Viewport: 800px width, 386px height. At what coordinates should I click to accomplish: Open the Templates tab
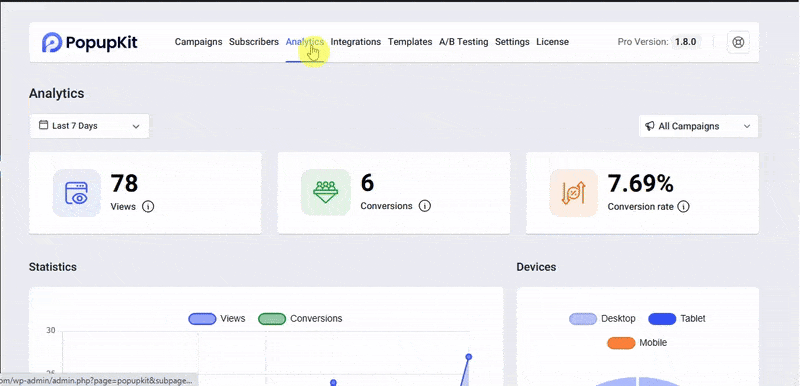410,42
